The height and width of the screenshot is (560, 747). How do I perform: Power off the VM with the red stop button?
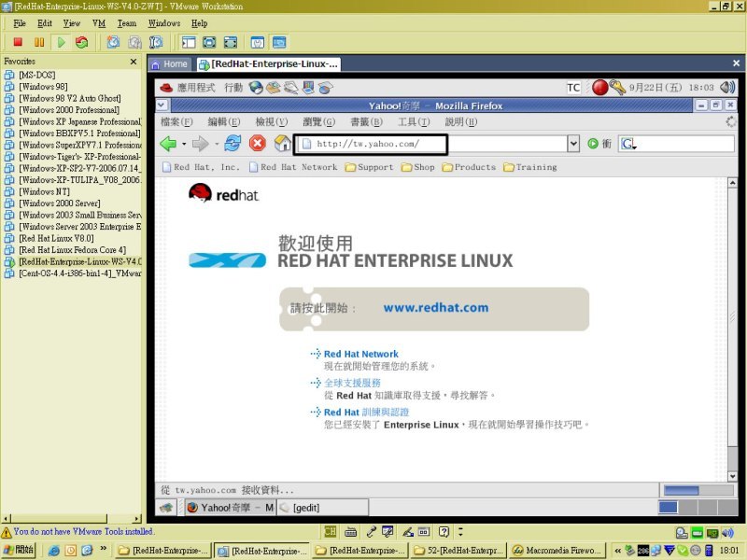point(18,42)
